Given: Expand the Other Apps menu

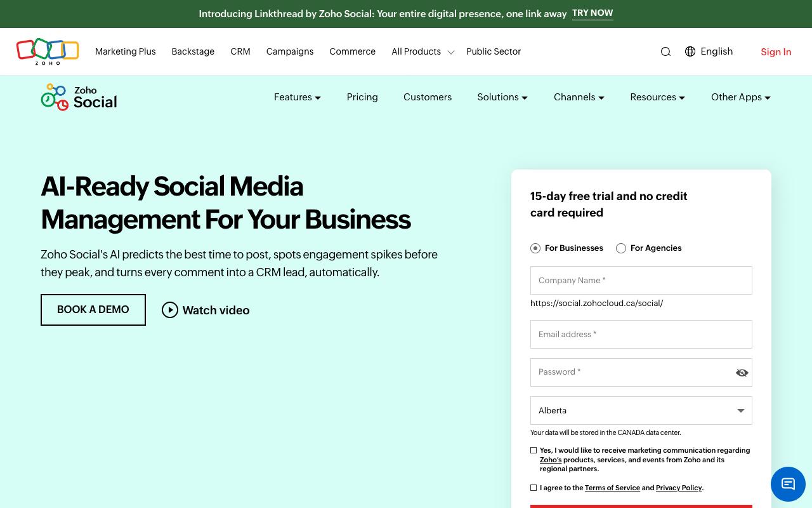Looking at the screenshot, I should click(741, 97).
